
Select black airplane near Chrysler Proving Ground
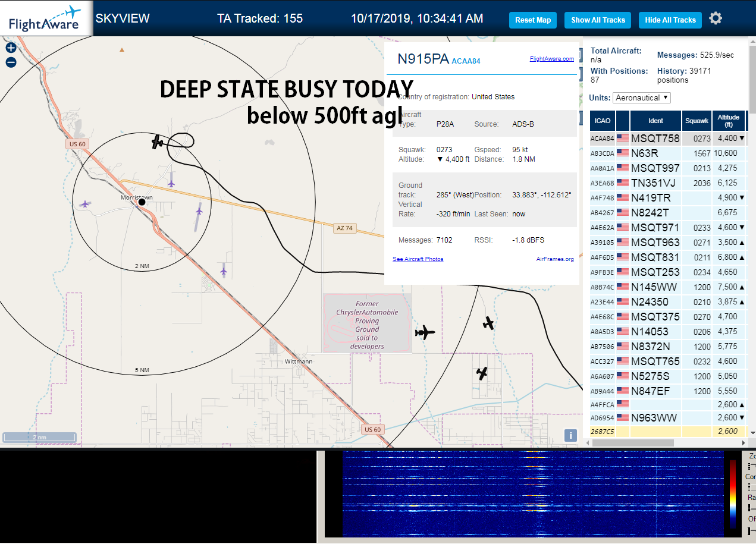coord(425,332)
